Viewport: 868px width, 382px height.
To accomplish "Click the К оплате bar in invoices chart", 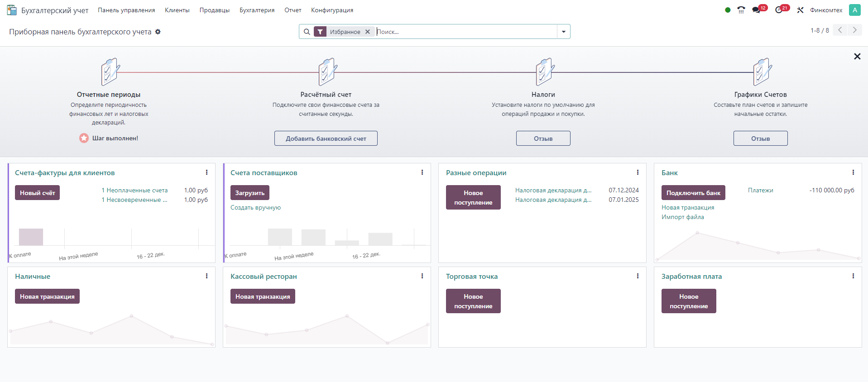I will 31,237.
